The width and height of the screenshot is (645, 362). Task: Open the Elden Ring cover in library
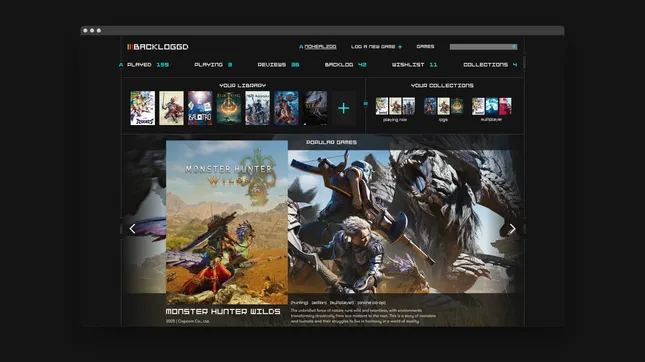pyautogui.click(x=229, y=108)
